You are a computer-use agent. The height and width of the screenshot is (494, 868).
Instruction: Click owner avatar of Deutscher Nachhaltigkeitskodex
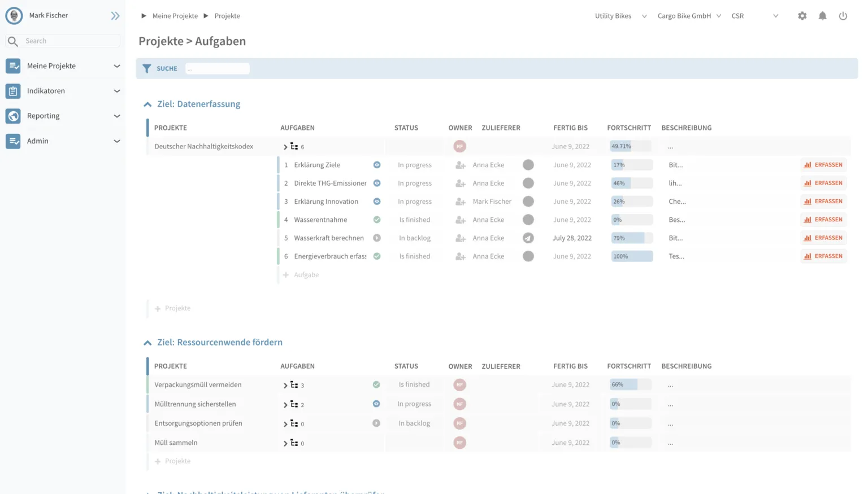coord(459,146)
